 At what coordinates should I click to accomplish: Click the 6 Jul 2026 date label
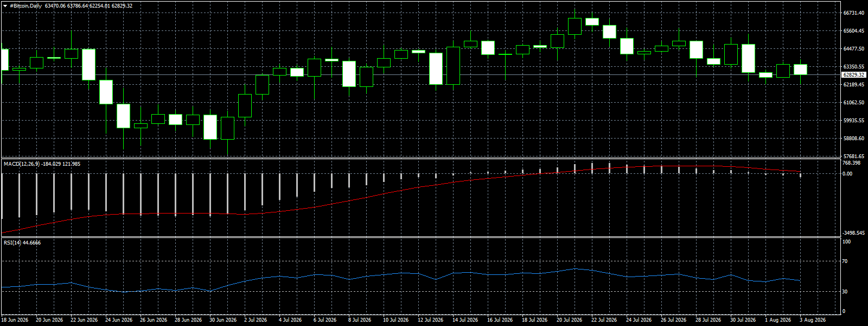click(325, 320)
